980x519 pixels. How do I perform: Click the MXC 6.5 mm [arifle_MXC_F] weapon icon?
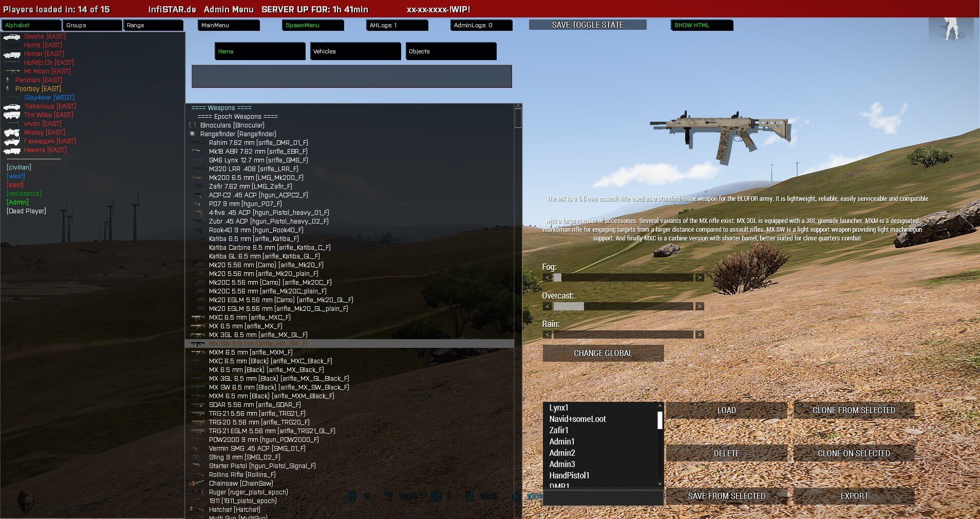click(x=197, y=318)
